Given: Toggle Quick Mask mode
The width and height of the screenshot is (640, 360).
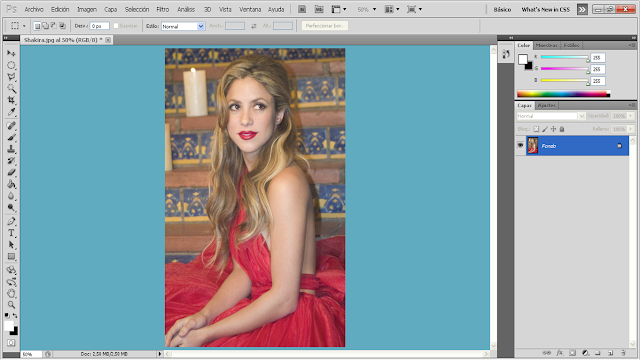Looking at the screenshot, I should [11, 343].
